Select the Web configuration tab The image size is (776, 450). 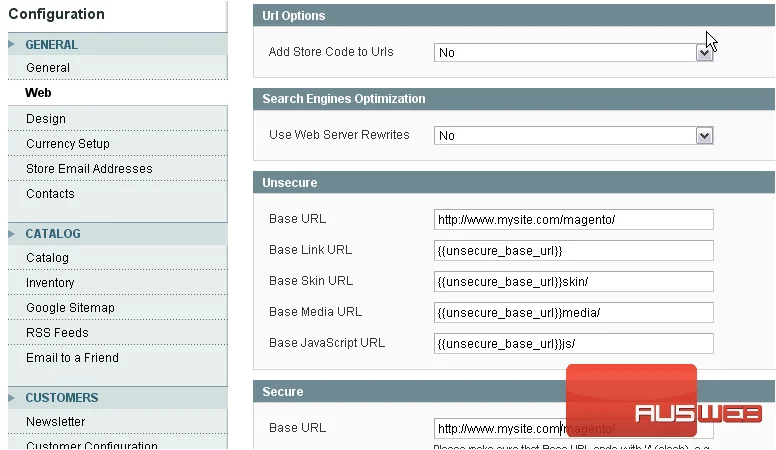pyautogui.click(x=38, y=93)
